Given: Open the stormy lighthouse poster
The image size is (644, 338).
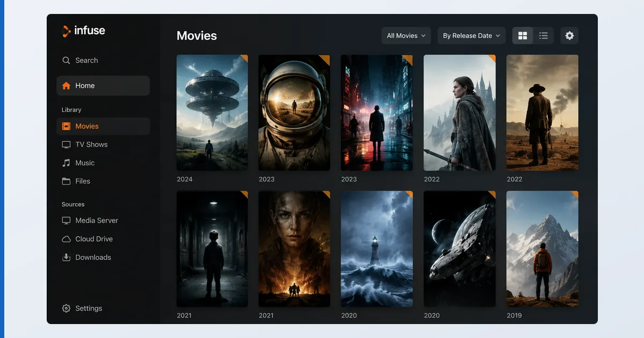Looking at the screenshot, I should tap(377, 249).
